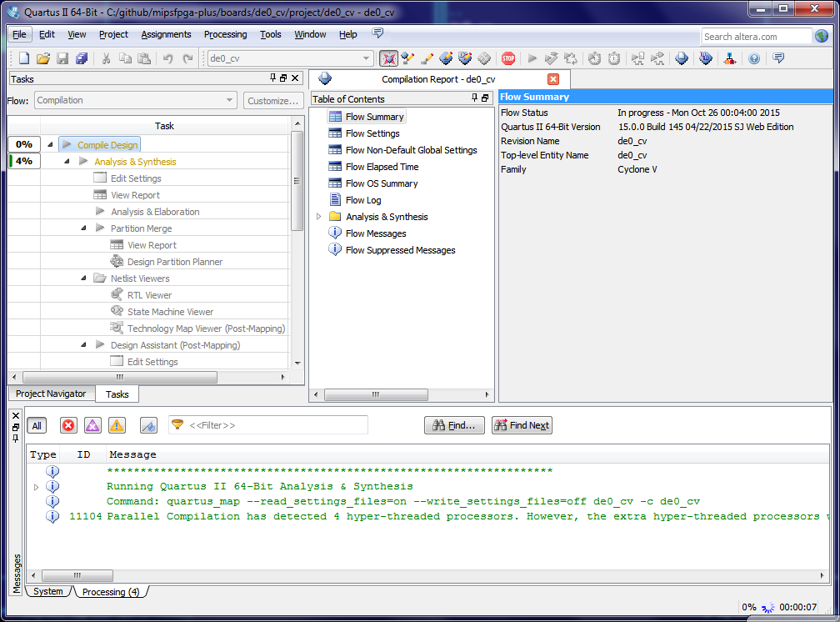The image size is (840, 622).
Task: Toggle the All messages filter button
Action: (x=37, y=425)
